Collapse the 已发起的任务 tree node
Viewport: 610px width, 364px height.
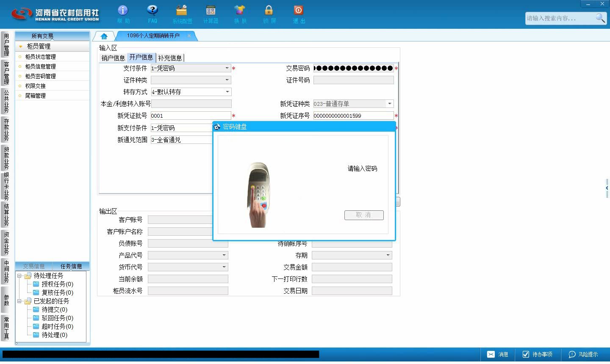coord(19,301)
